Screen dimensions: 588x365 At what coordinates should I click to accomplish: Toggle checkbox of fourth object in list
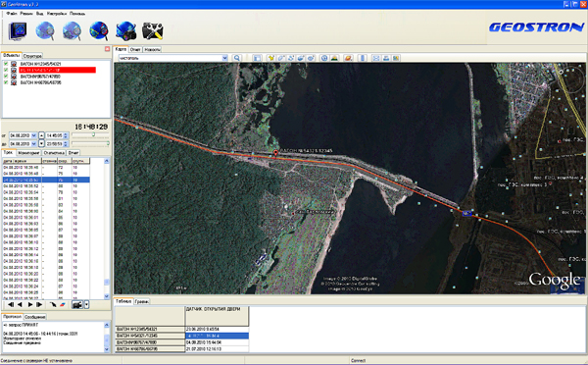[6, 82]
